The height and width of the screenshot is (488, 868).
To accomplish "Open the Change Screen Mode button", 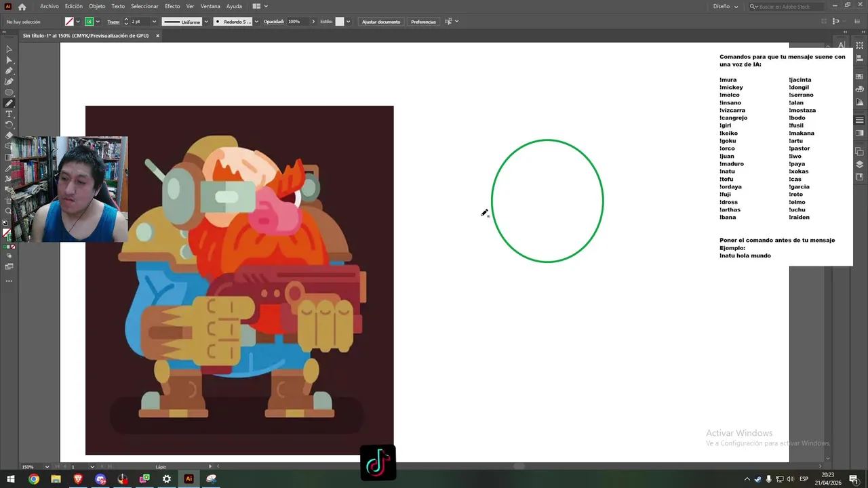I will pos(9,267).
